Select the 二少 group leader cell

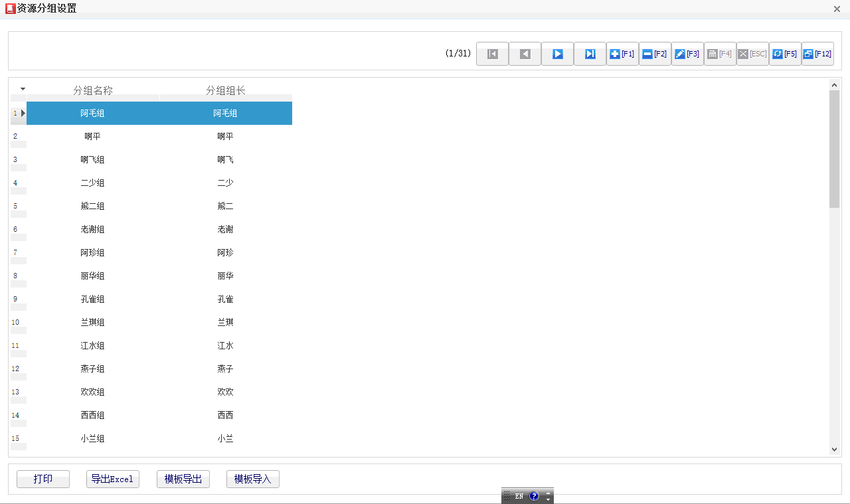[x=226, y=183]
